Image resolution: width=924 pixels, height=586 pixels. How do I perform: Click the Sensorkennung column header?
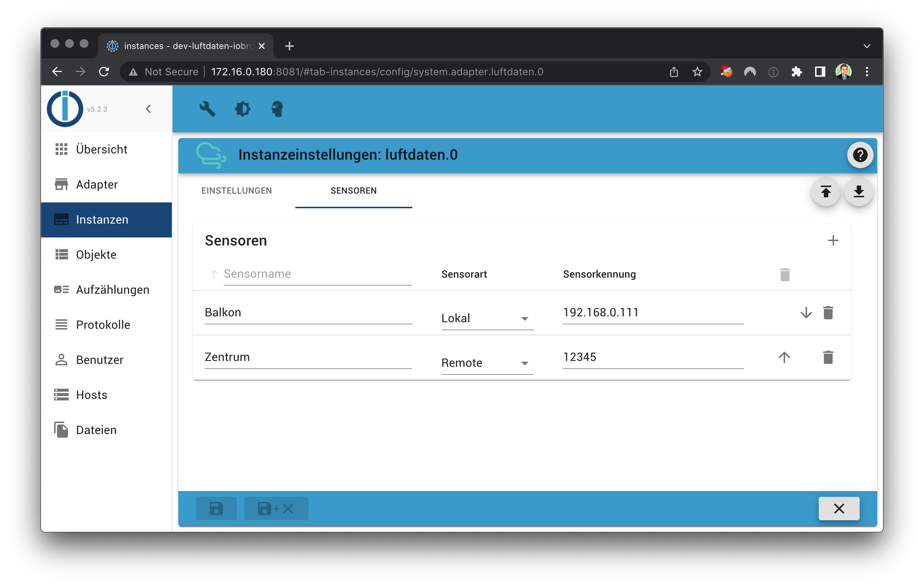pyautogui.click(x=599, y=274)
